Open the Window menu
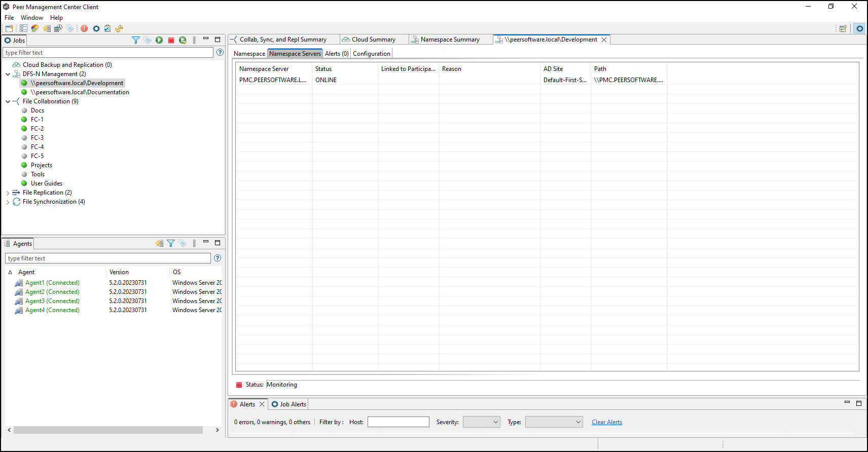This screenshot has width=868, height=452. 31,18
